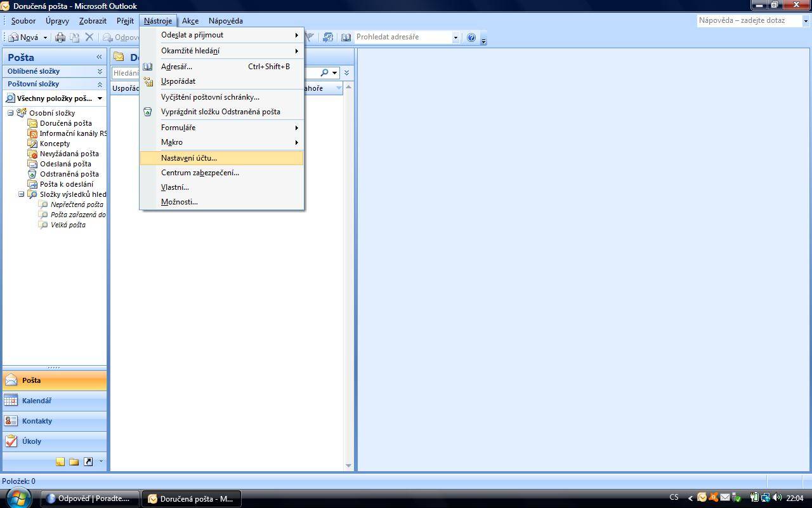Select Koncepty folder
The height and width of the screenshot is (508, 812).
[55, 144]
